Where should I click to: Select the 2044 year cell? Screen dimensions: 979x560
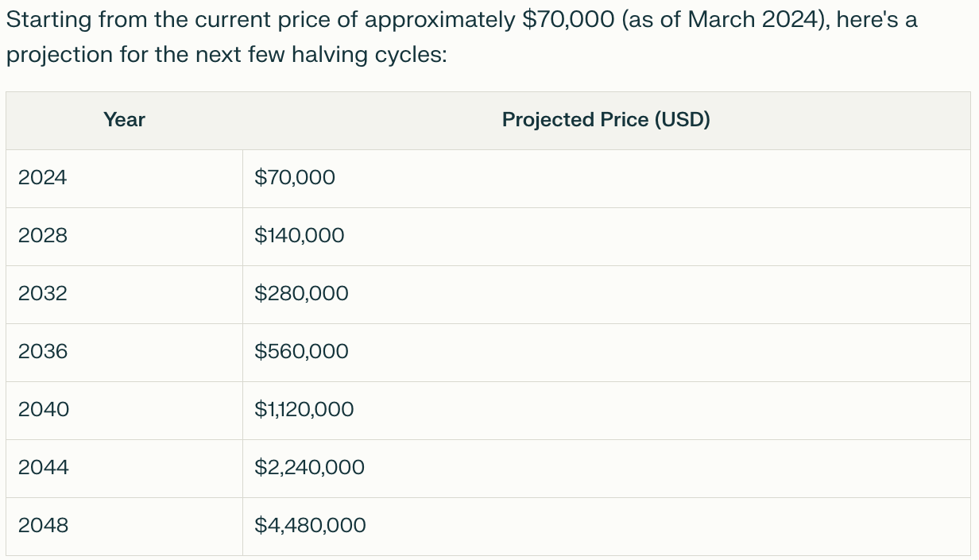click(x=124, y=469)
